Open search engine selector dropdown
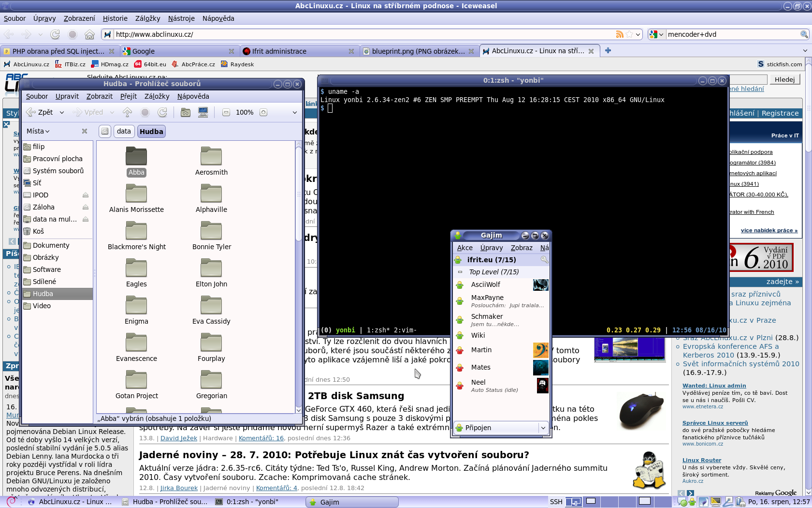Image resolution: width=812 pixels, height=508 pixels. click(x=656, y=34)
